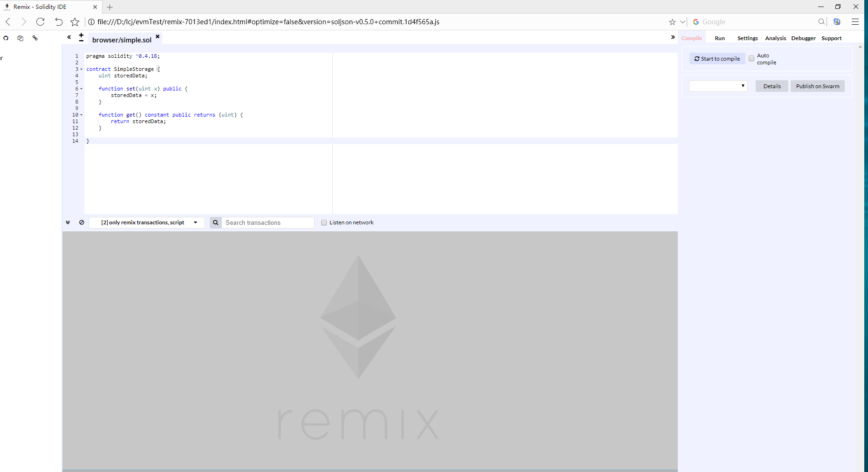Click Start to compile button
The width and height of the screenshot is (868, 472).
pyautogui.click(x=717, y=59)
